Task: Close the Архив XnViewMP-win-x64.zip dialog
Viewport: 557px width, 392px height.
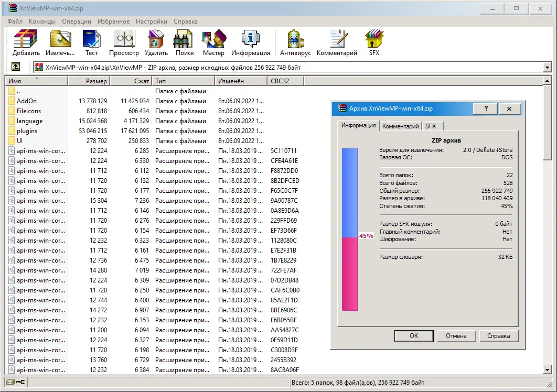Action: 509,108
